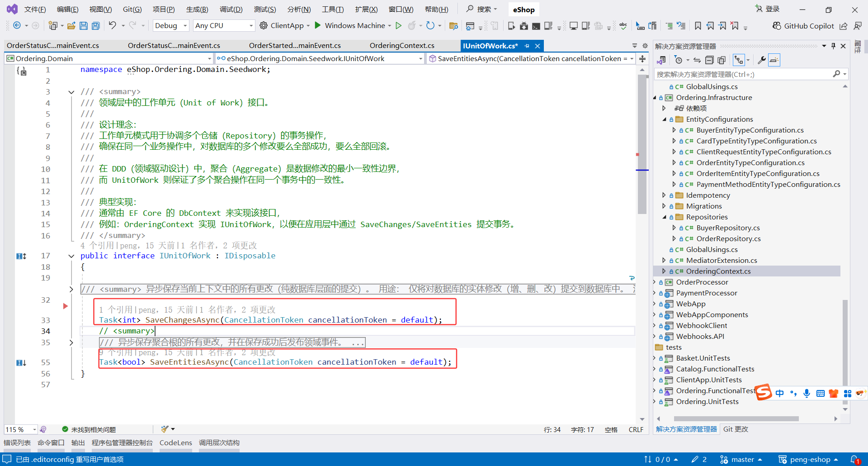The image size is (868, 466).
Task: Go to the previous bookmark icon
Action: pos(710,26)
